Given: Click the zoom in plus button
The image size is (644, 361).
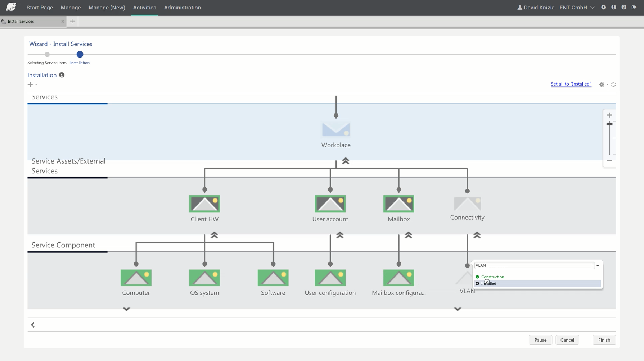Looking at the screenshot, I should pos(609,115).
